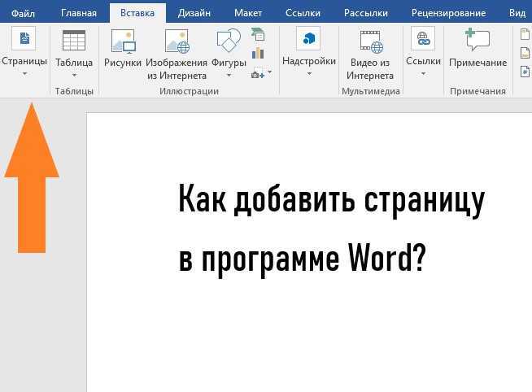Click the Таблица grid icon
The image size is (532, 392).
tap(74, 41)
